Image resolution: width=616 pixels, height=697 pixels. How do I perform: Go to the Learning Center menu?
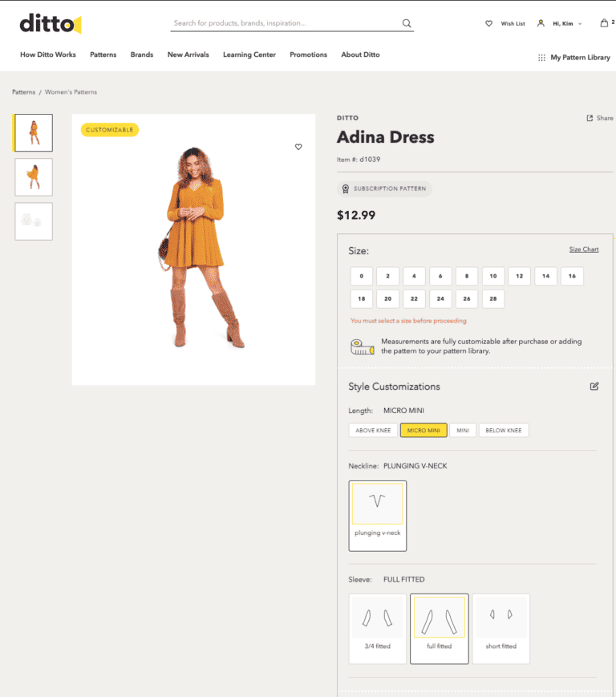click(249, 55)
